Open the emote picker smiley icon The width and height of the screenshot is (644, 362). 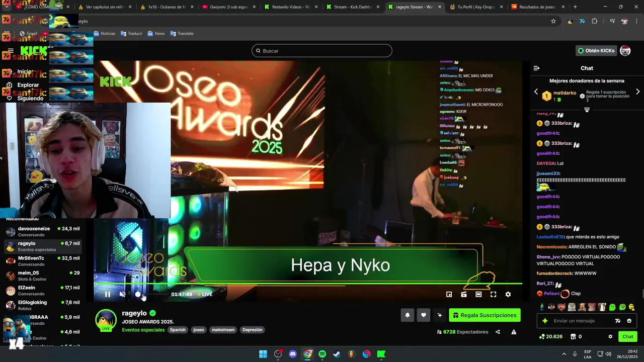[629, 321]
